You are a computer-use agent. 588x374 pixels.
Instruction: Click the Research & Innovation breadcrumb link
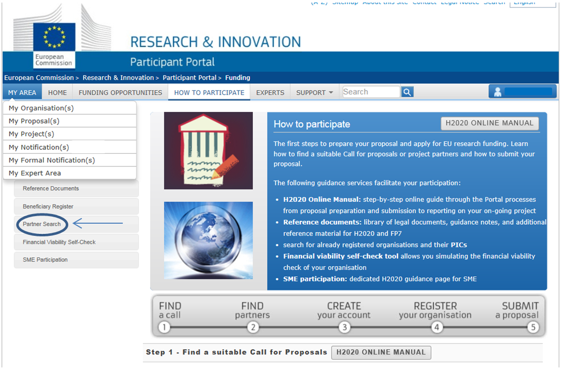click(118, 78)
